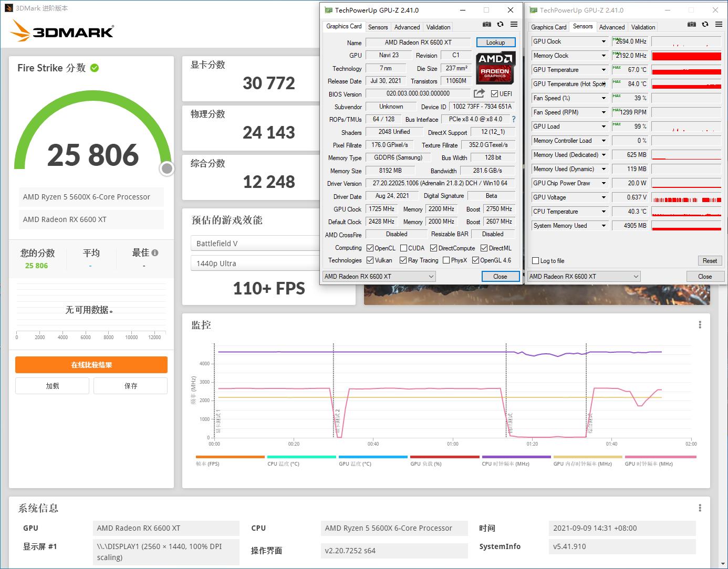Open the 监控 panel three-dot menu
This screenshot has height=569, width=728.
click(x=700, y=325)
